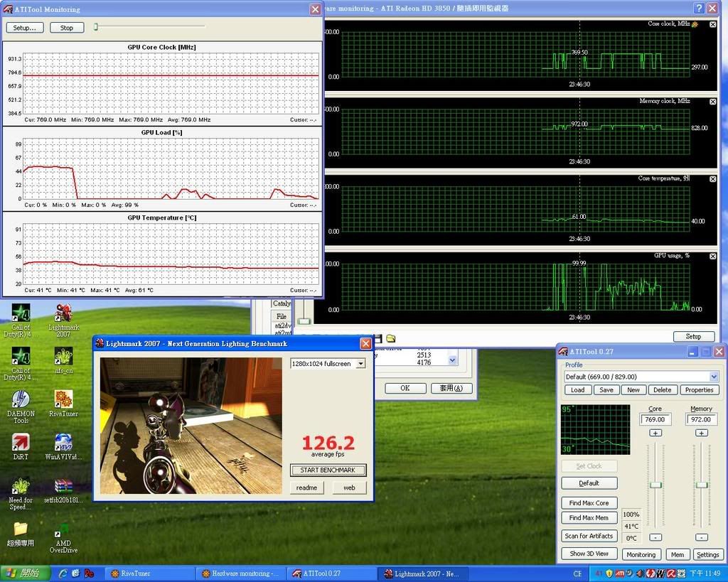Decrease Memory clock with the minus button

702,537
